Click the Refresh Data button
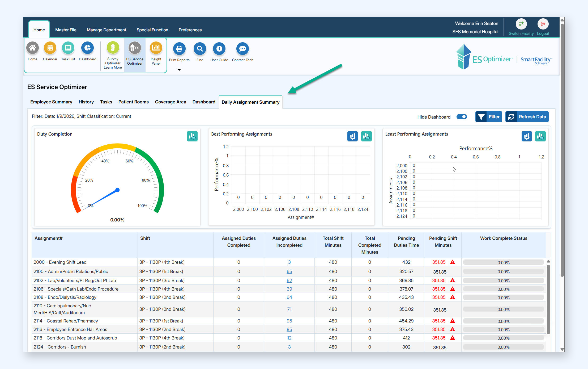 click(527, 117)
